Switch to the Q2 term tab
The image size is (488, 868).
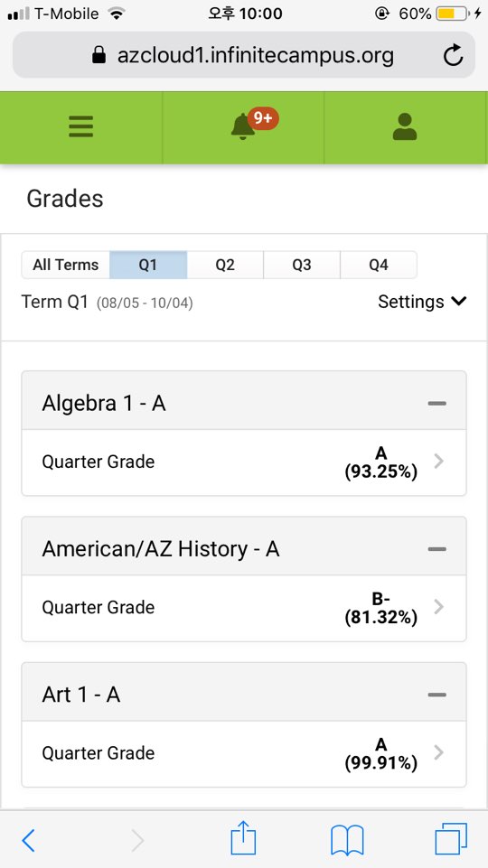tap(225, 266)
